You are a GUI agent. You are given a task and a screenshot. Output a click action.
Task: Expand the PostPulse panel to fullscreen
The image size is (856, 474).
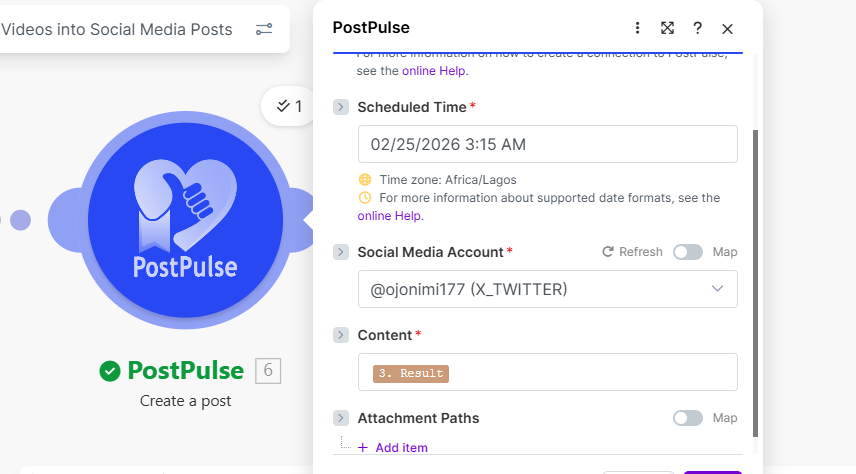pos(667,28)
